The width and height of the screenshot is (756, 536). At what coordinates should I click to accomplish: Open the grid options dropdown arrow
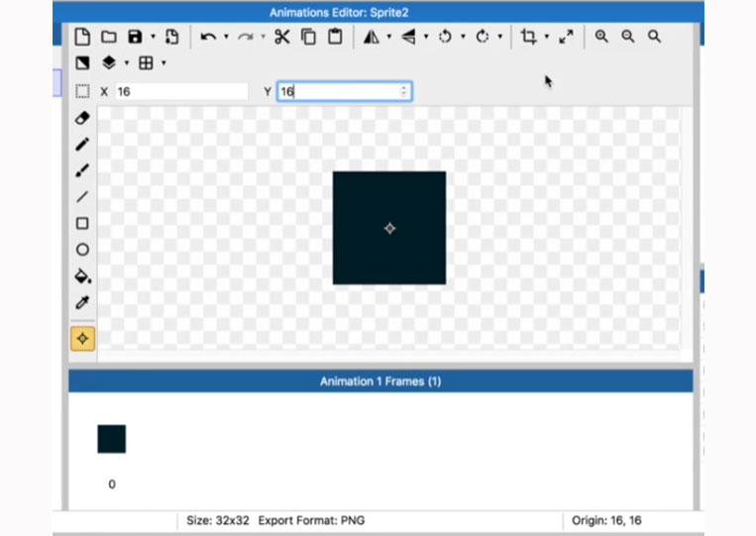(163, 63)
